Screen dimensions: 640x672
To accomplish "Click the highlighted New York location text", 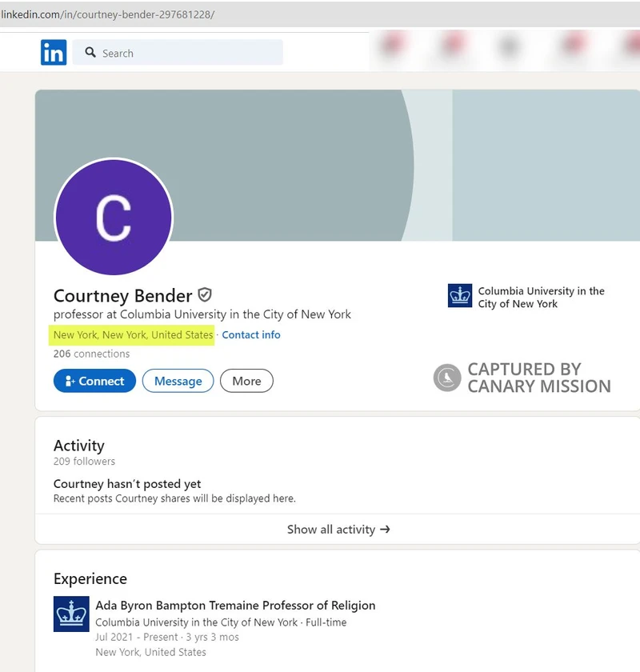I will click(x=130, y=334).
